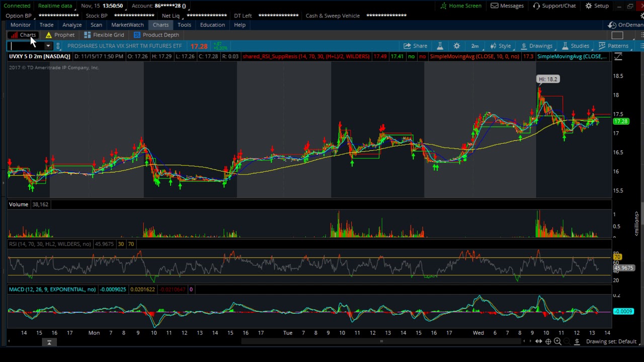Click the 17.28 last price tag on axis
Image resolution: width=644 pixels, height=362 pixels.
click(x=621, y=121)
